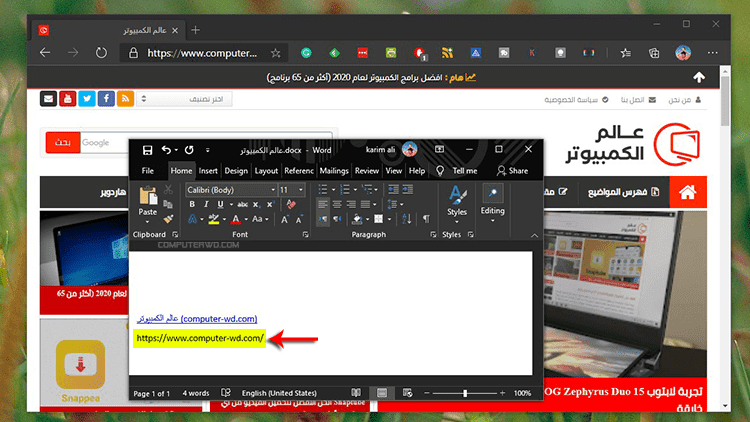Open the Calibri (Body) font dropdown
750x422 pixels.
click(273, 190)
